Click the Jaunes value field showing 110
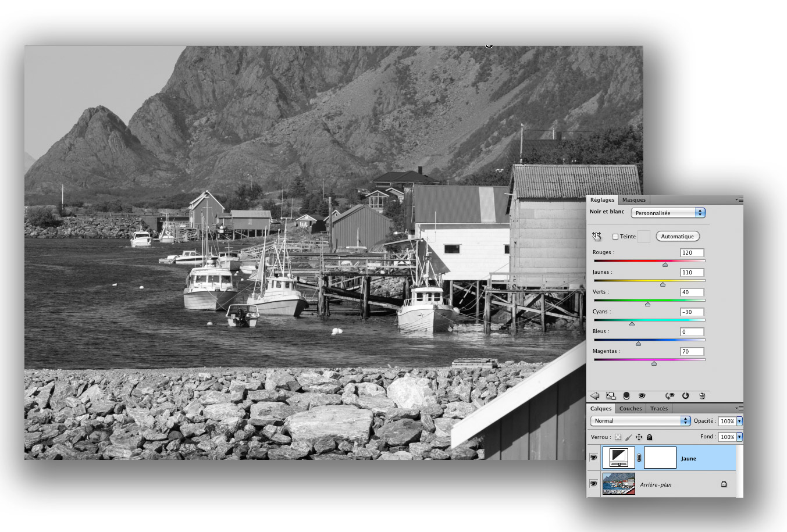The height and width of the screenshot is (532, 787). (692, 272)
